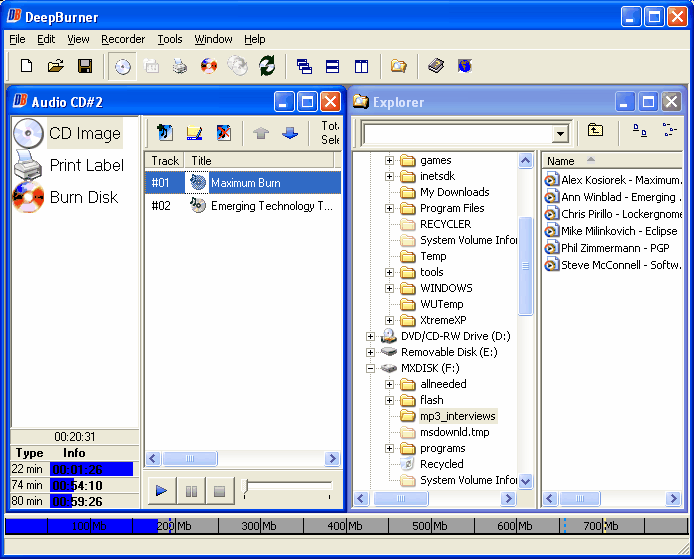694x559 pixels.
Task: Open the Help menu
Action: 255,39
